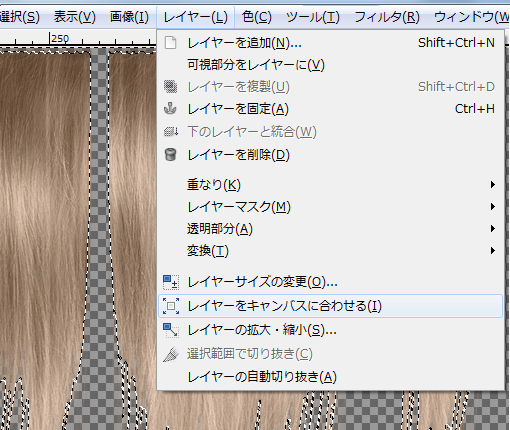Open the ツール(T) menu
This screenshot has height=430, width=510.
point(313,17)
